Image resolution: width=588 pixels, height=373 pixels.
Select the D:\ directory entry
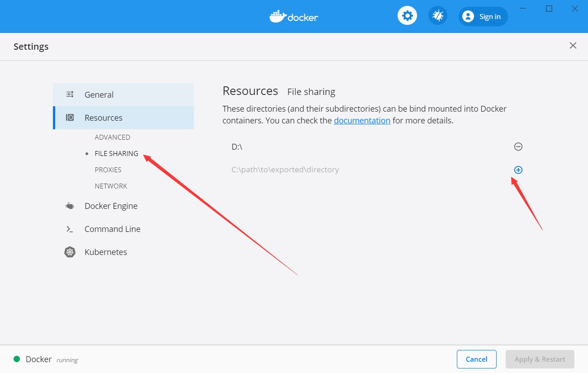237,146
